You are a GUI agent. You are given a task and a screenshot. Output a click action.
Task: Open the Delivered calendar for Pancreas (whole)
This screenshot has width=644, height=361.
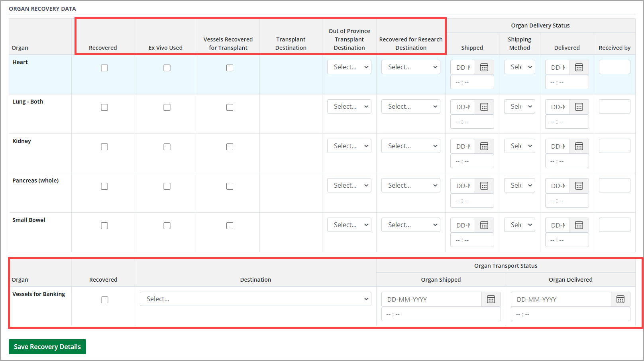pyautogui.click(x=579, y=185)
